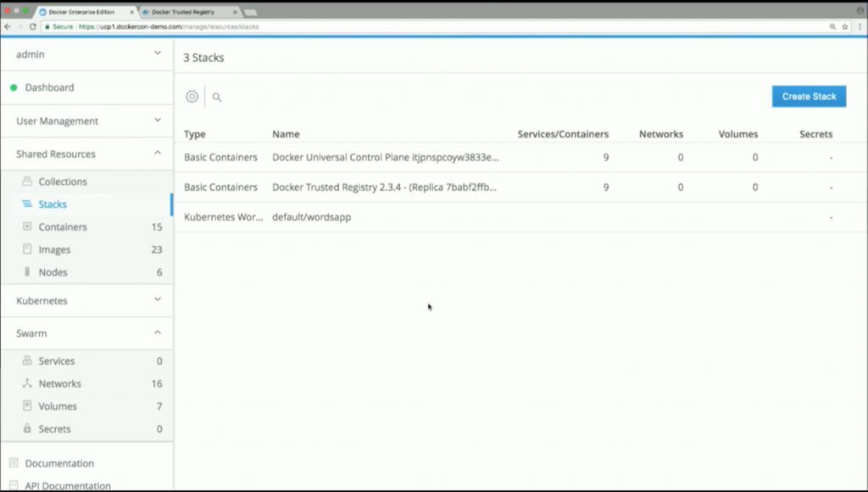Screen dimensions: 868x492
Task: Open the API Documentation link
Action: tap(68, 486)
